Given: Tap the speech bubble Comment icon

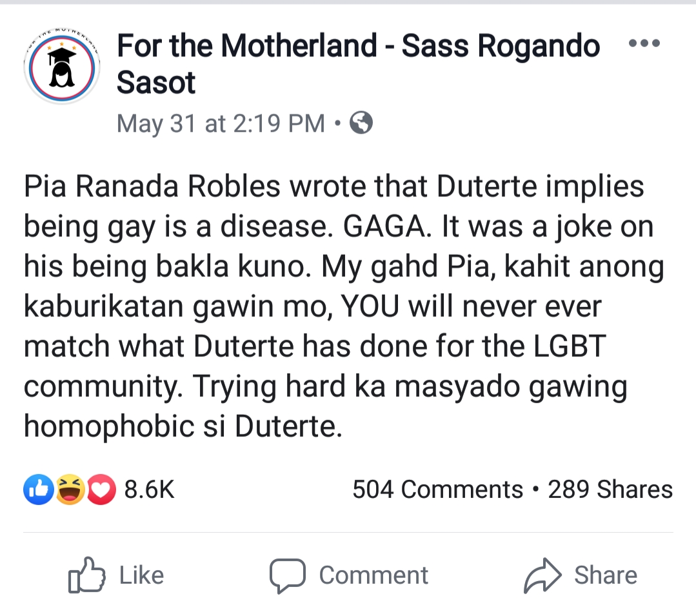Looking at the screenshot, I should pyautogui.click(x=287, y=575).
